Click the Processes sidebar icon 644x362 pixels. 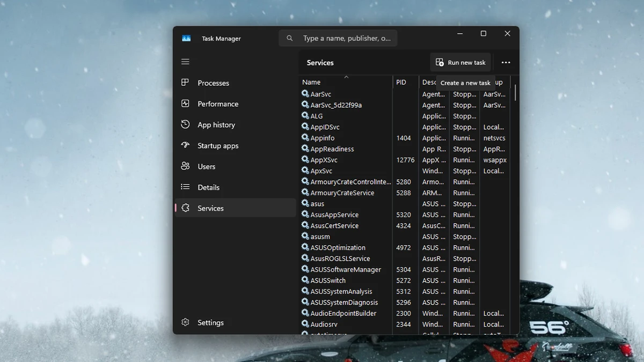[x=185, y=83]
